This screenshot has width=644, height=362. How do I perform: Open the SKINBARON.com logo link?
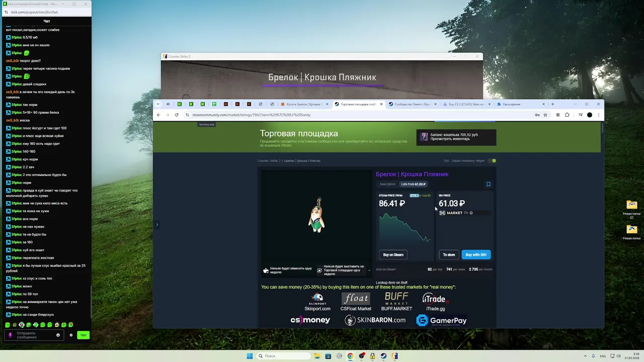click(x=375, y=320)
